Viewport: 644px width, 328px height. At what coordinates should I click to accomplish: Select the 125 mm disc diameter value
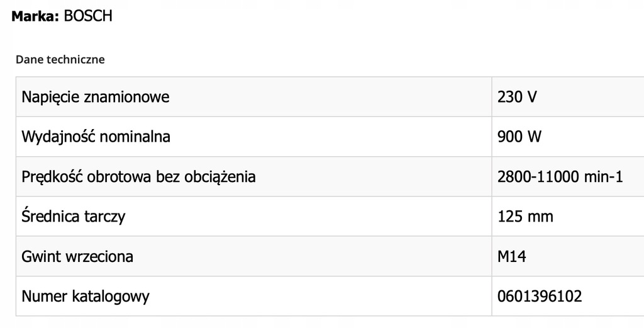pos(525,217)
